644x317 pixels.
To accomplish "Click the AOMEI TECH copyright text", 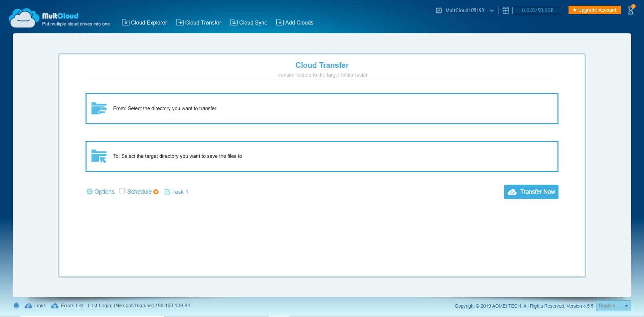I will click(524, 306).
